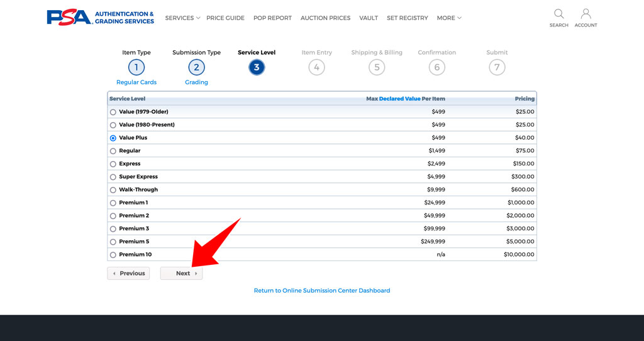Go to Auction Prices

coord(325,18)
